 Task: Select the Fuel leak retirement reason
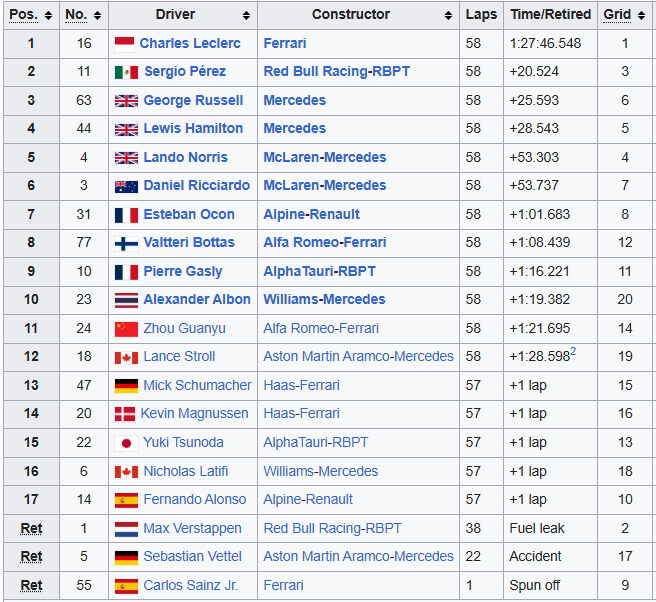537,528
